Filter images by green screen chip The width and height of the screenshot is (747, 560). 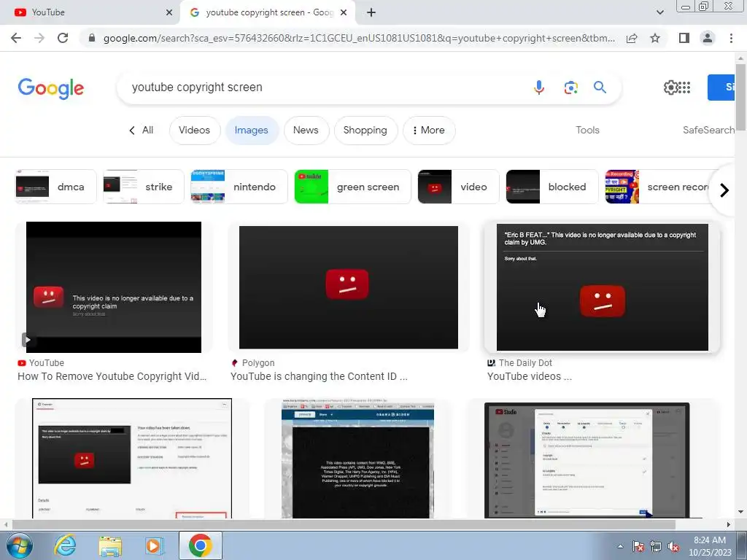(x=352, y=187)
